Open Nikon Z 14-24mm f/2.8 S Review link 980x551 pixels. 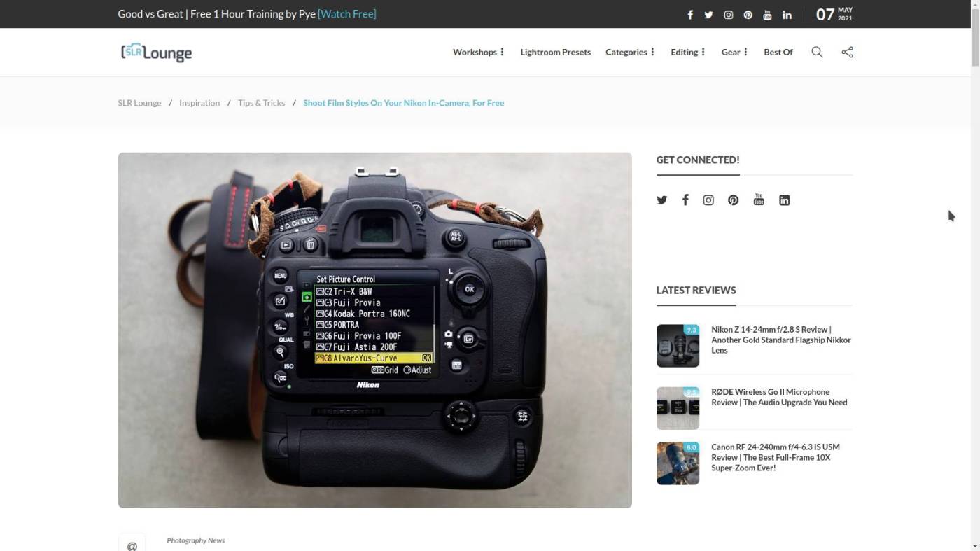[x=781, y=340]
